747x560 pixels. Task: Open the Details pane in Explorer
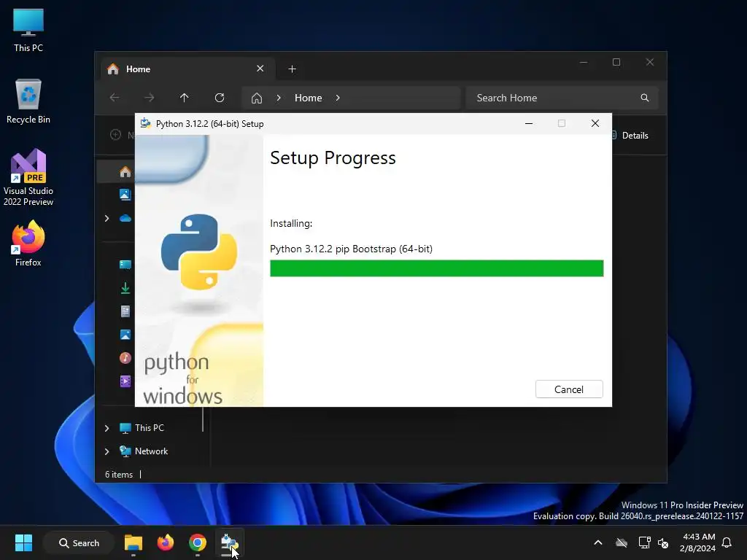pos(630,135)
